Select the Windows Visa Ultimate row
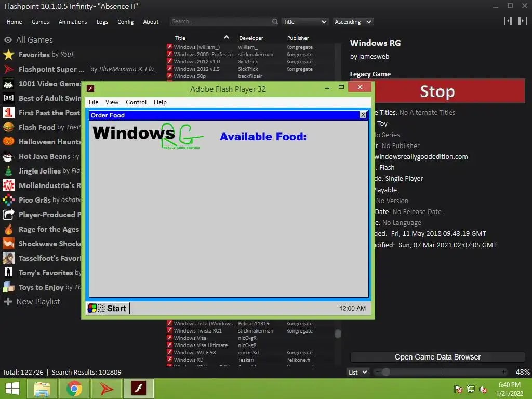Screen dimensions: 532x399 pos(249,345)
